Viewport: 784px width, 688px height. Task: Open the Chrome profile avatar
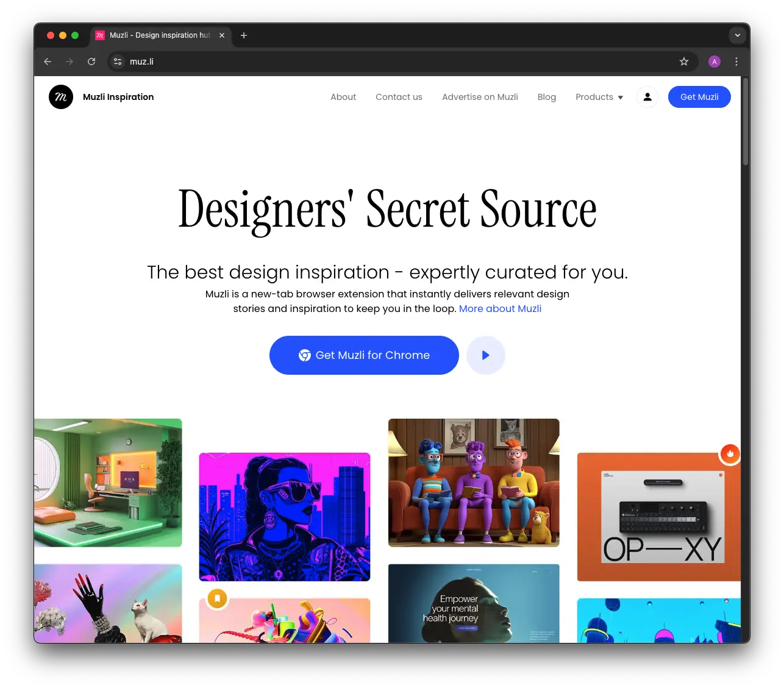pyautogui.click(x=715, y=62)
